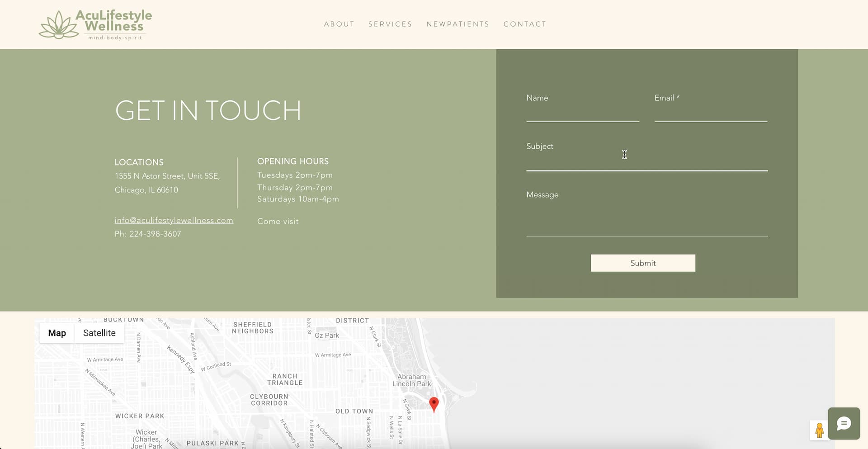Click Oz Park label on the map

(x=327, y=336)
